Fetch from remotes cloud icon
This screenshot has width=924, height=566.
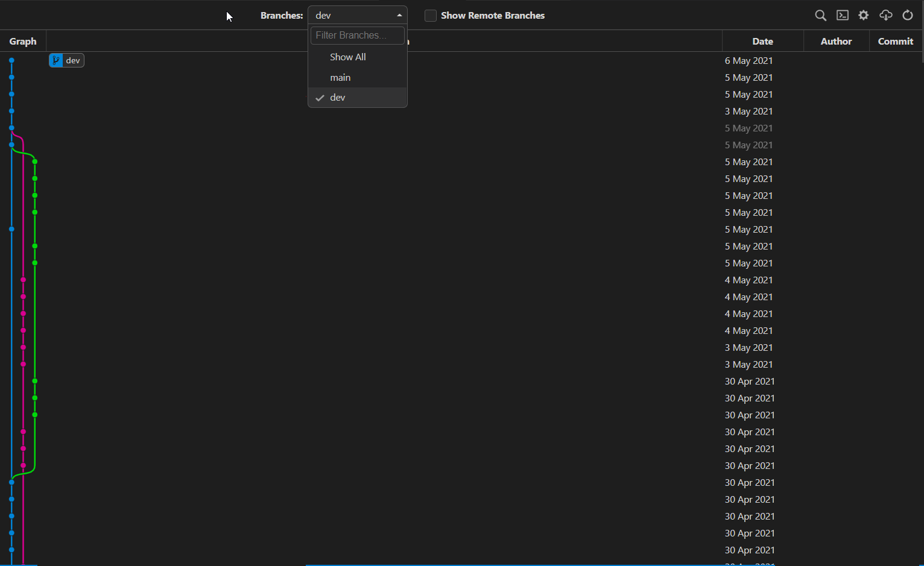885,16
